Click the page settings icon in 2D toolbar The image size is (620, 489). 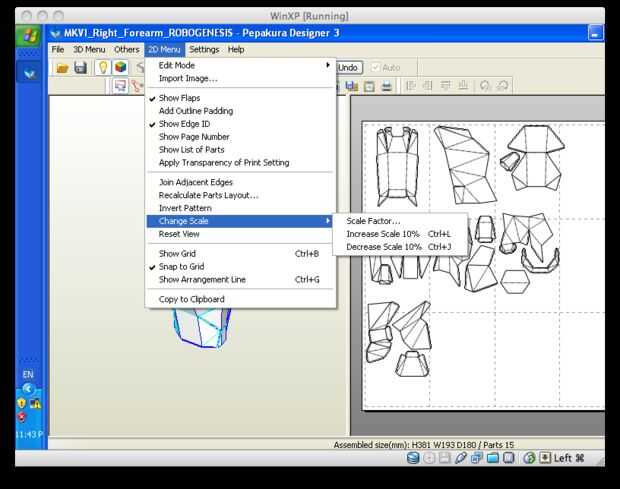(x=369, y=86)
